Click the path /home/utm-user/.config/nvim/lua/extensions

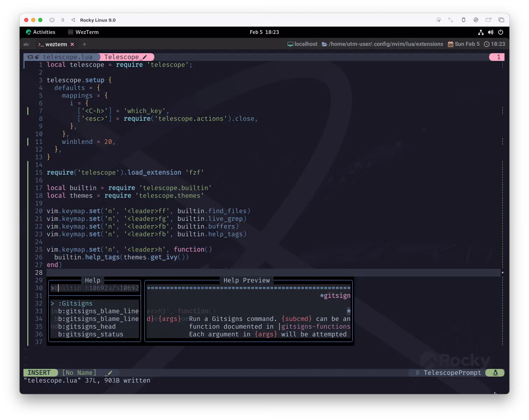[386, 44]
